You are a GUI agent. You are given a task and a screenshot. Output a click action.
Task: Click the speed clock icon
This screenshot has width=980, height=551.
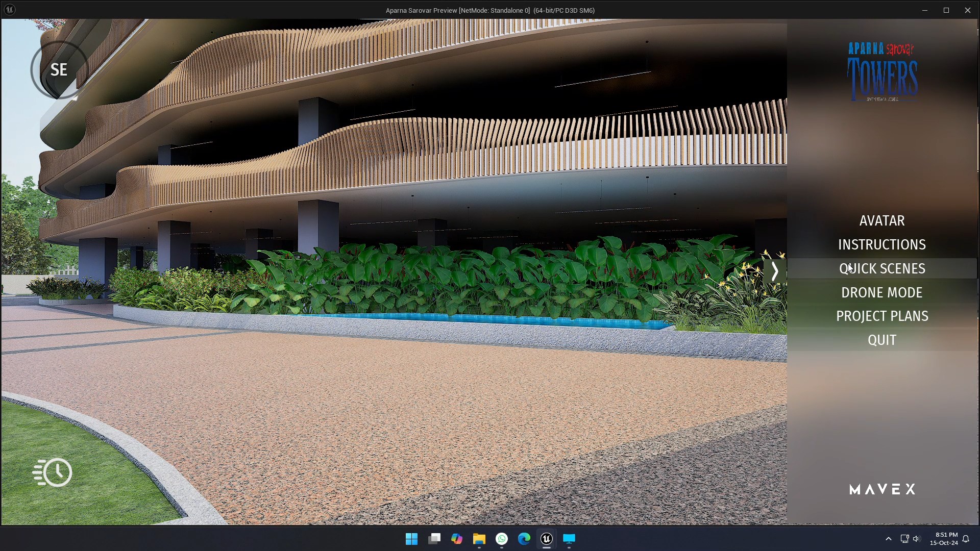click(53, 472)
